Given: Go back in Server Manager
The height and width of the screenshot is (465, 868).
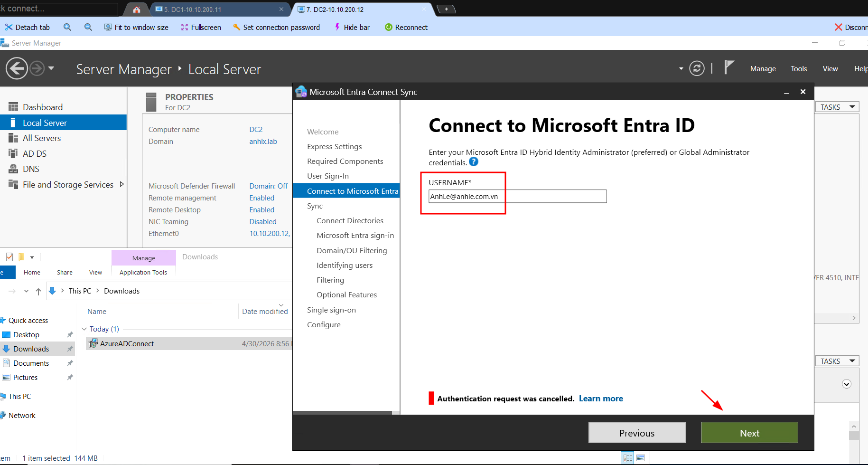Looking at the screenshot, I should point(17,68).
